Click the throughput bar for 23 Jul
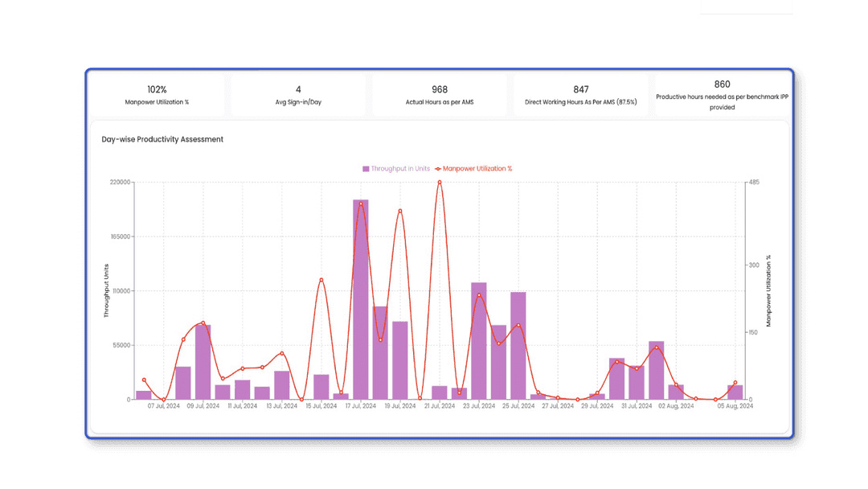Image resolution: width=868 pixels, height=489 pixels. coord(479,341)
